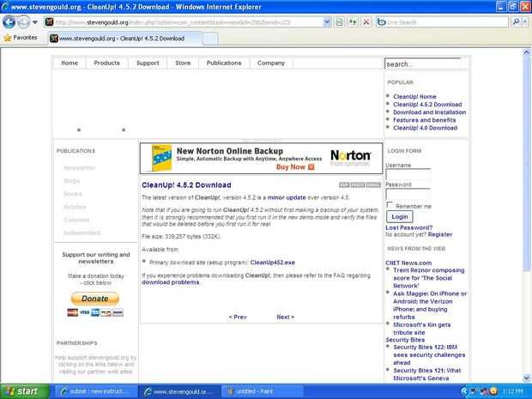Open the Trent Reznor Social Network article

point(428,278)
